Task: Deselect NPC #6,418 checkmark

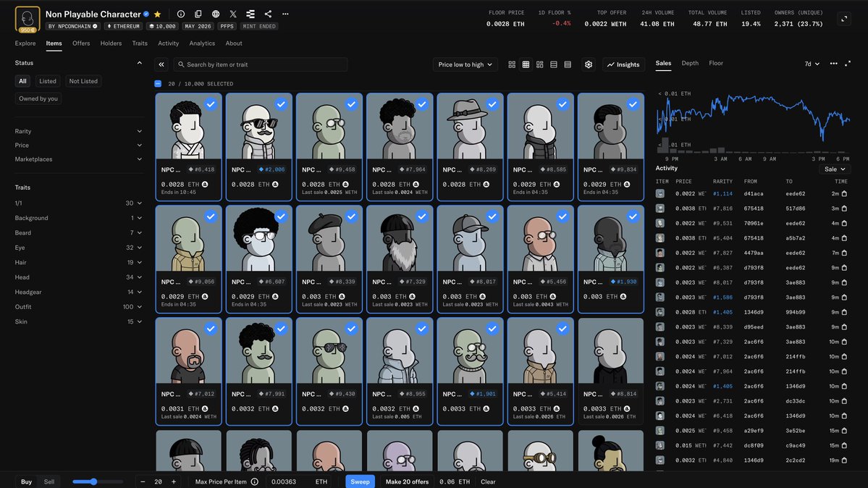Action: [x=211, y=104]
